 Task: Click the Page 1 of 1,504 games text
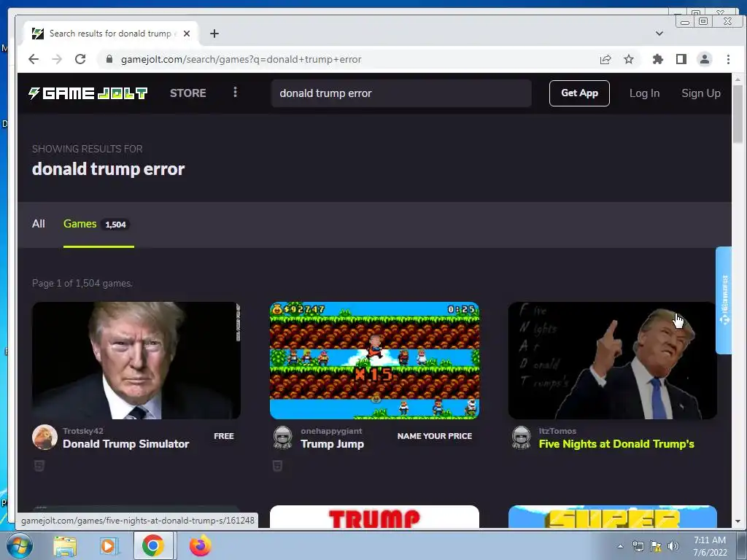pyautogui.click(x=82, y=284)
